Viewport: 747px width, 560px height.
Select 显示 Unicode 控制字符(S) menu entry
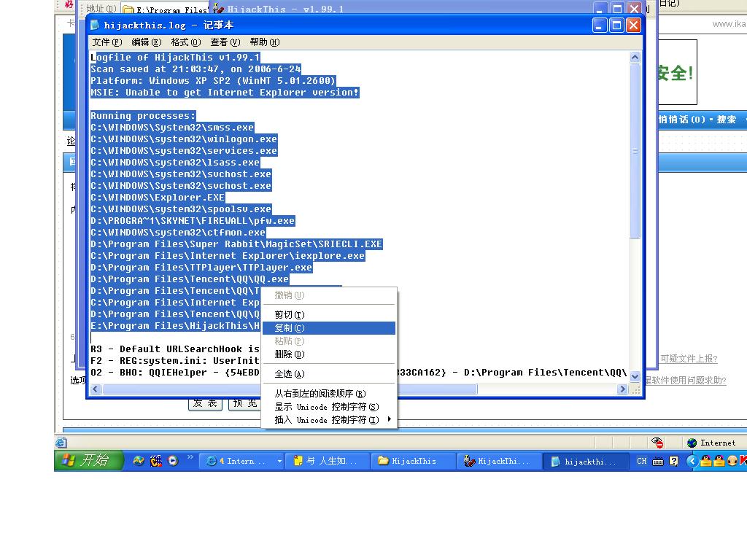click(x=329, y=407)
